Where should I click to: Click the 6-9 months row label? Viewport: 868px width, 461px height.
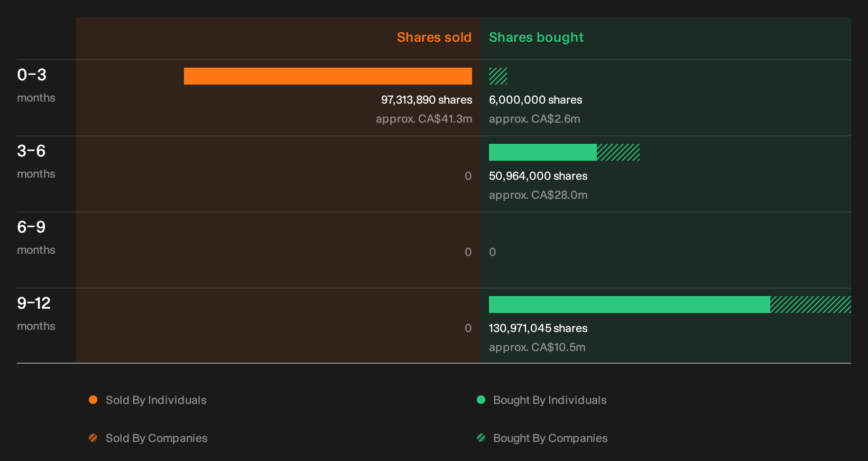coord(36,237)
